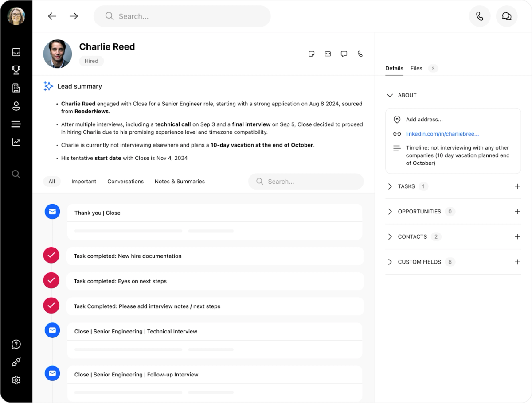Switch to the Details tab
This screenshot has width=532, height=403.
[x=394, y=68]
